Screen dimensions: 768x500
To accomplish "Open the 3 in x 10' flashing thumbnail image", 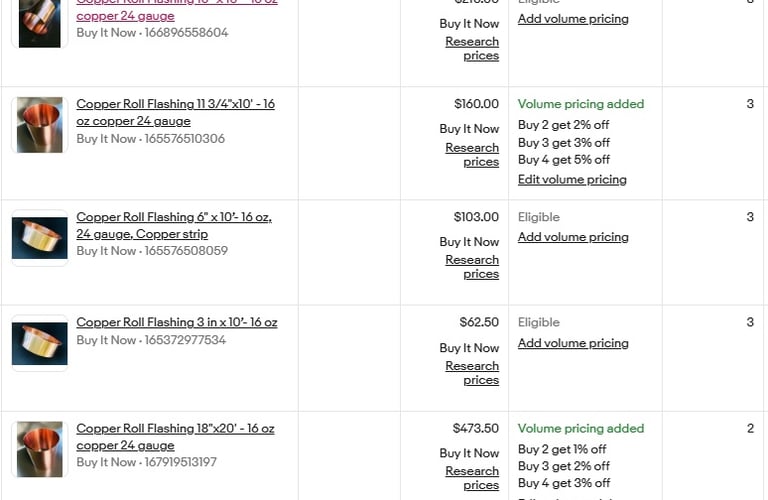I will (40, 343).
